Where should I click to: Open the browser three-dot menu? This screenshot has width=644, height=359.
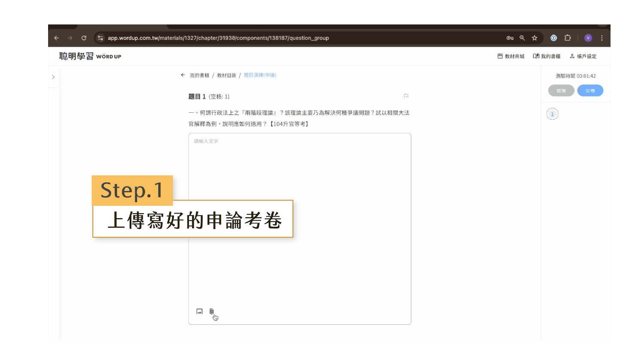tap(602, 38)
